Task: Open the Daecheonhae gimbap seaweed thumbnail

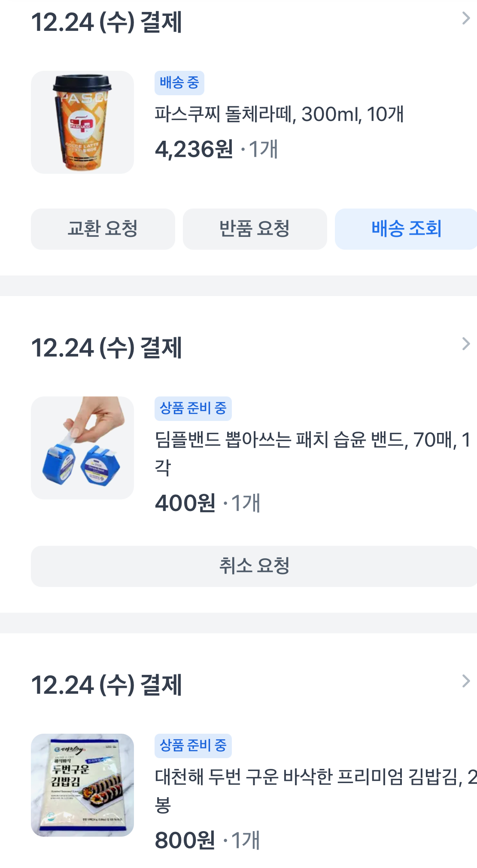Action: click(x=82, y=785)
